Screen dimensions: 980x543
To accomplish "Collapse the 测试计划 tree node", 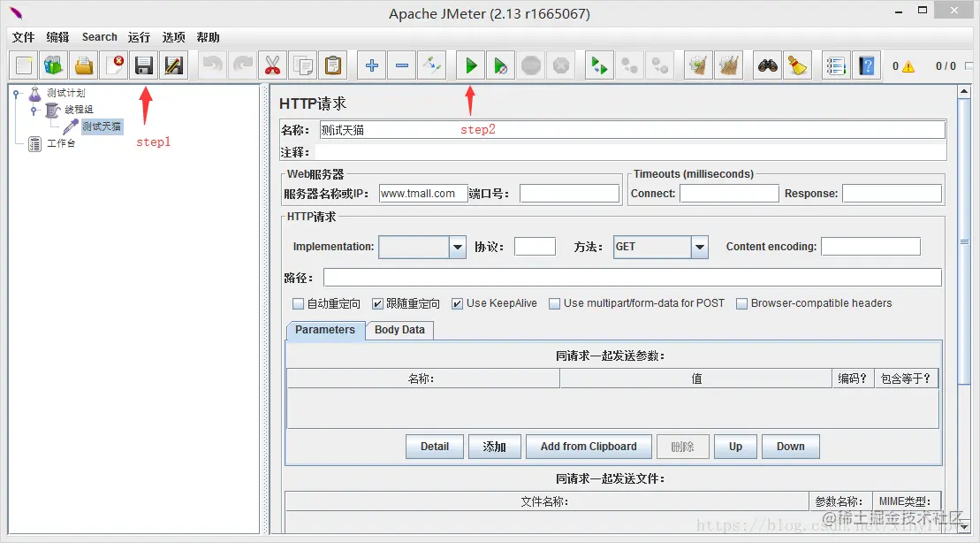I will pyautogui.click(x=17, y=94).
